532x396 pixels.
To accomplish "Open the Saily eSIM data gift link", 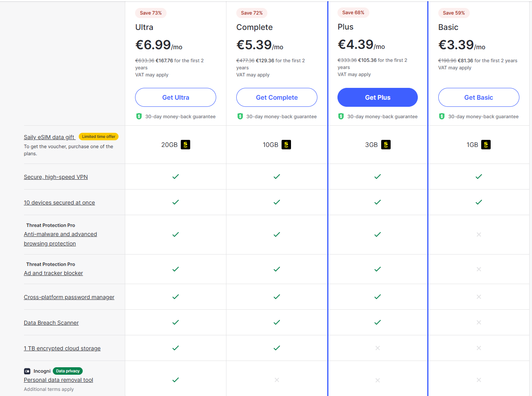I will coord(49,137).
